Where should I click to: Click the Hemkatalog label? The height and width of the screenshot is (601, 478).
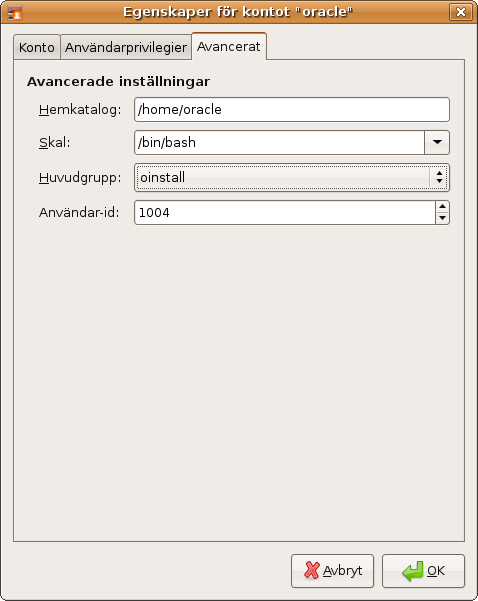(x=80, y=110)
